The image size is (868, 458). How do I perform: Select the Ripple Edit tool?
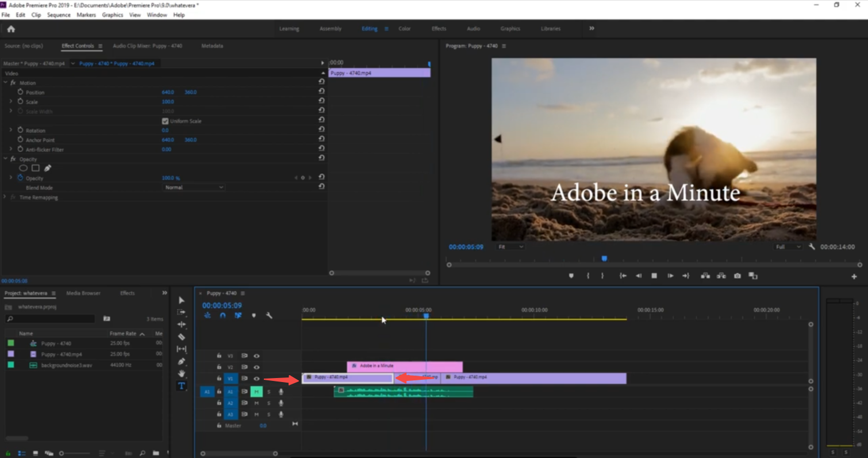pos(181,324)
